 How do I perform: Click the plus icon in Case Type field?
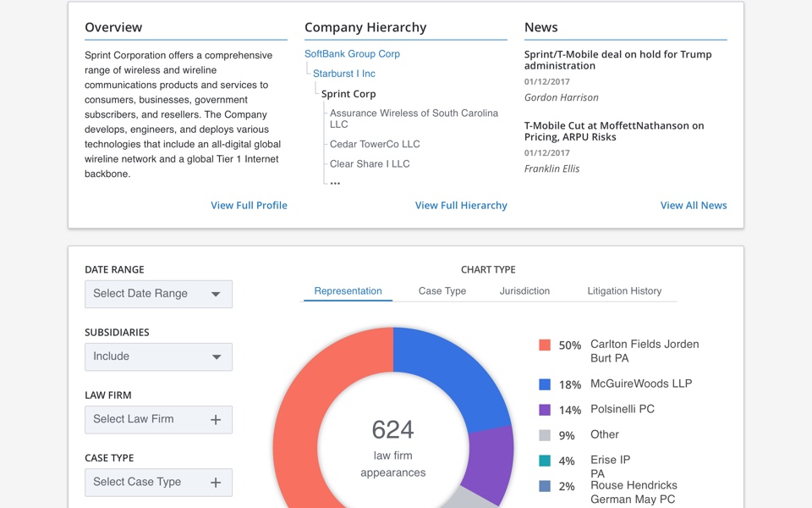click(x=216, y=483)
